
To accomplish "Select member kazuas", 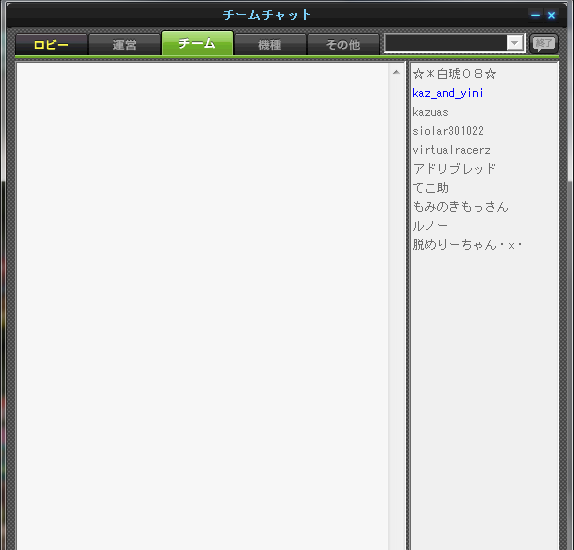I will coord(430,112).
